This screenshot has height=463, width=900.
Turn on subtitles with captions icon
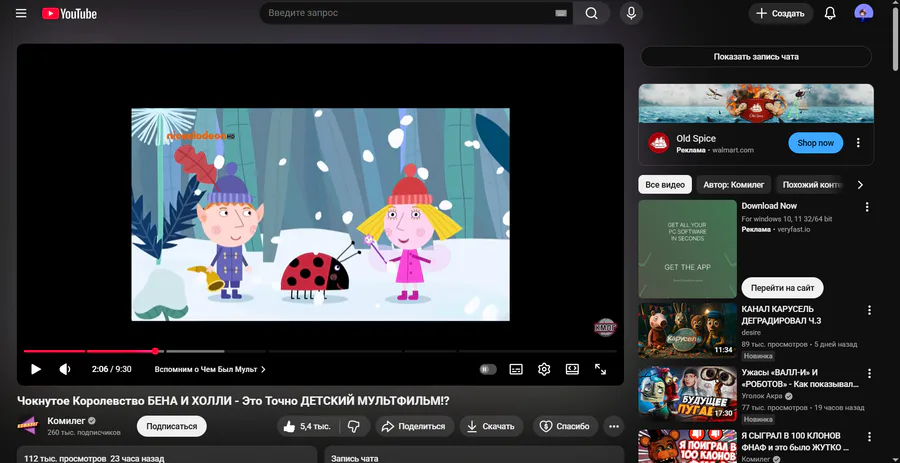(516, 369)
